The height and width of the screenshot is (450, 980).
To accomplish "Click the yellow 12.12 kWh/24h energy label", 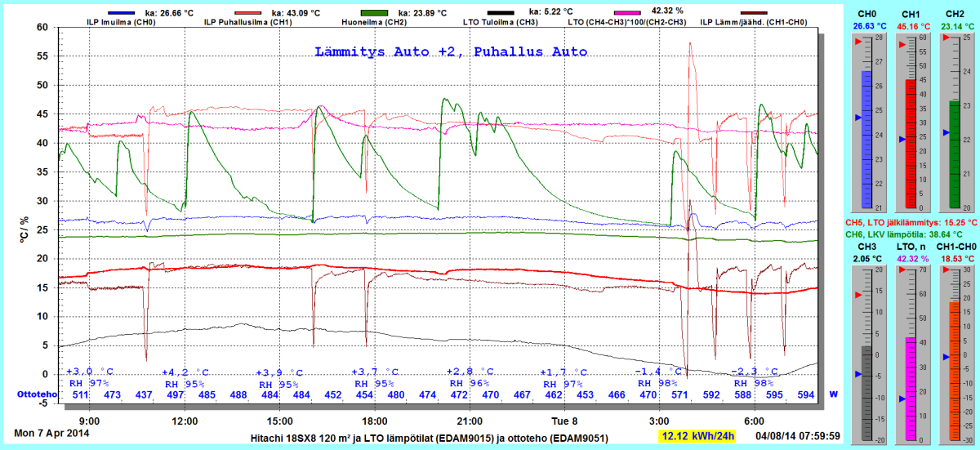I will 699,435.
